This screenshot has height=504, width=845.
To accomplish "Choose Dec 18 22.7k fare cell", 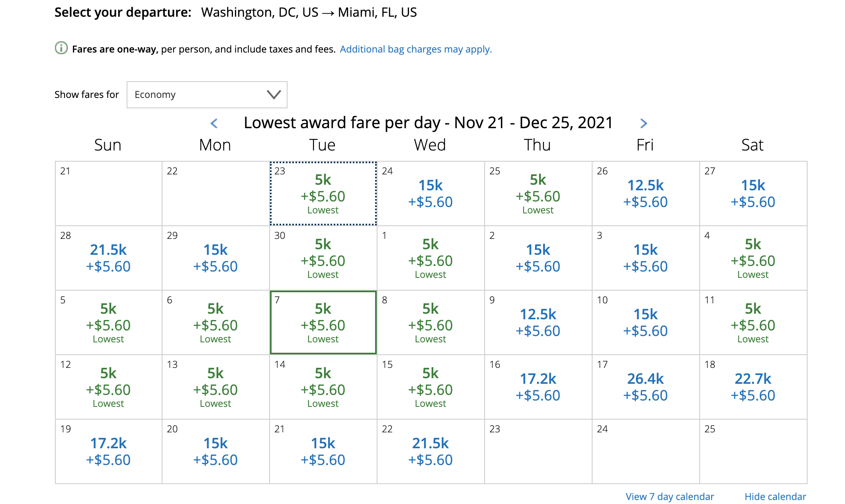I will click(x=753, y=387).
